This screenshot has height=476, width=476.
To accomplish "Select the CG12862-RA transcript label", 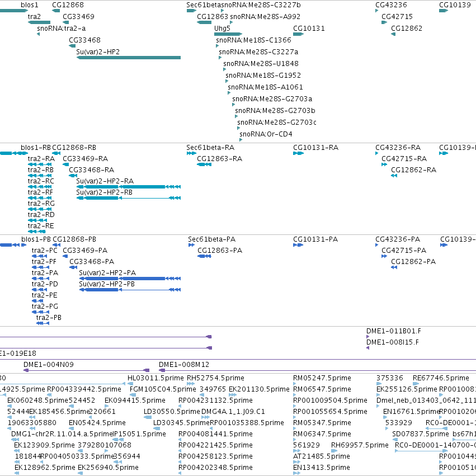I will point(413,170).
